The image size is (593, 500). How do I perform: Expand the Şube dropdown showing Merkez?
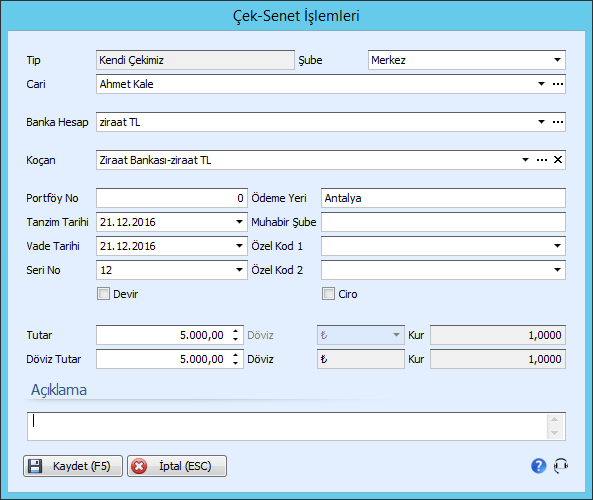click(557, 60)
